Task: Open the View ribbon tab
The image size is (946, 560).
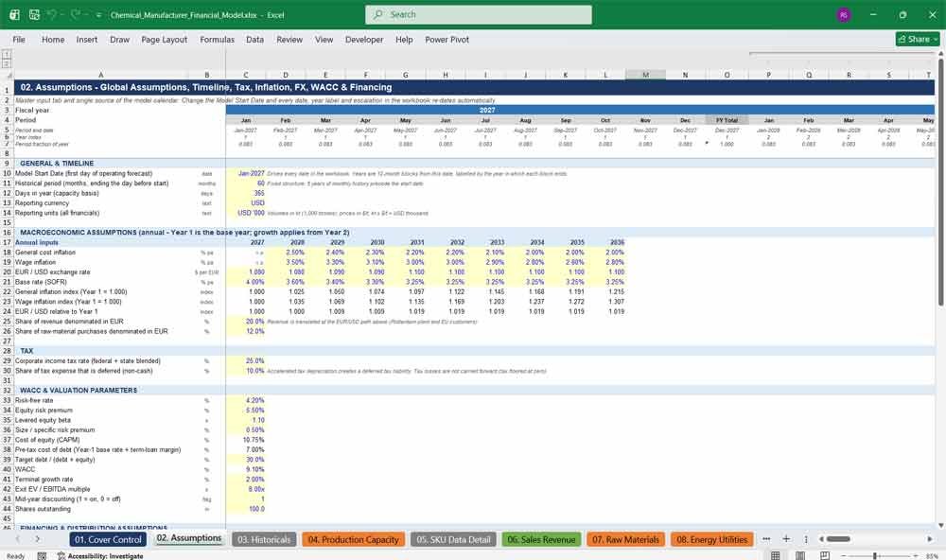Action: (324, 39)
